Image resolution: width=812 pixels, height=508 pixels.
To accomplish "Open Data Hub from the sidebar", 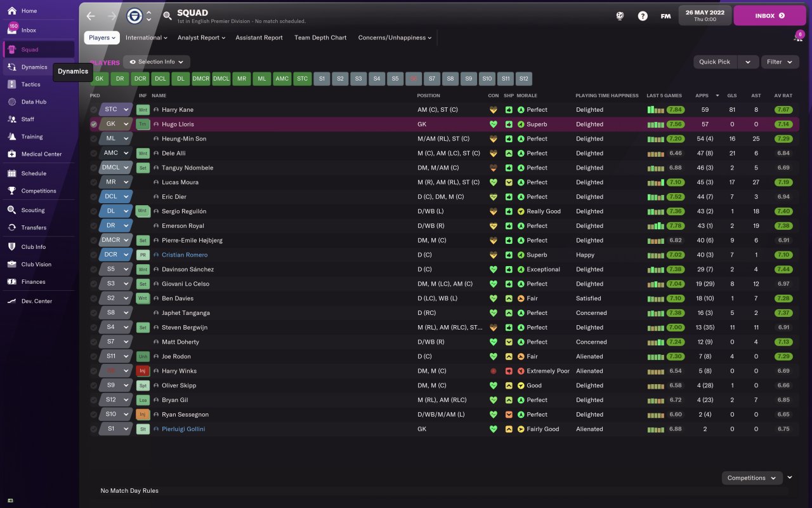I will pos(11,102).
